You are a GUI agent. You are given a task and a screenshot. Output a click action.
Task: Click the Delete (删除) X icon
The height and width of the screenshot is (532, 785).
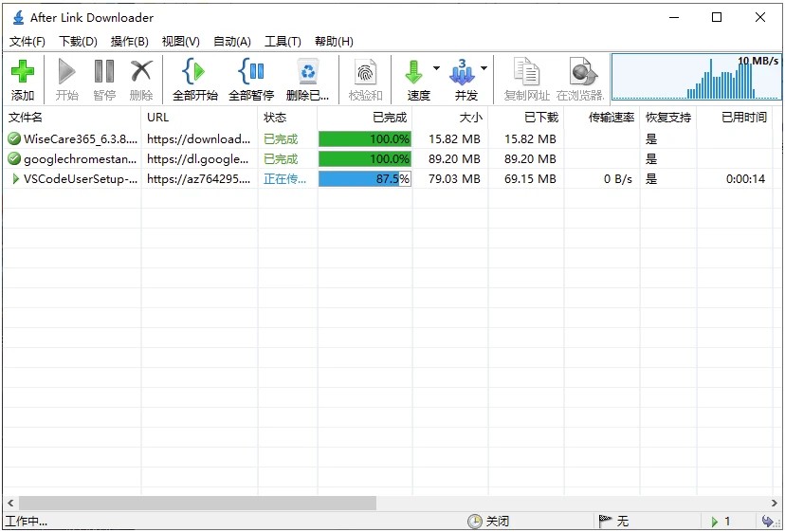(141, 71)
